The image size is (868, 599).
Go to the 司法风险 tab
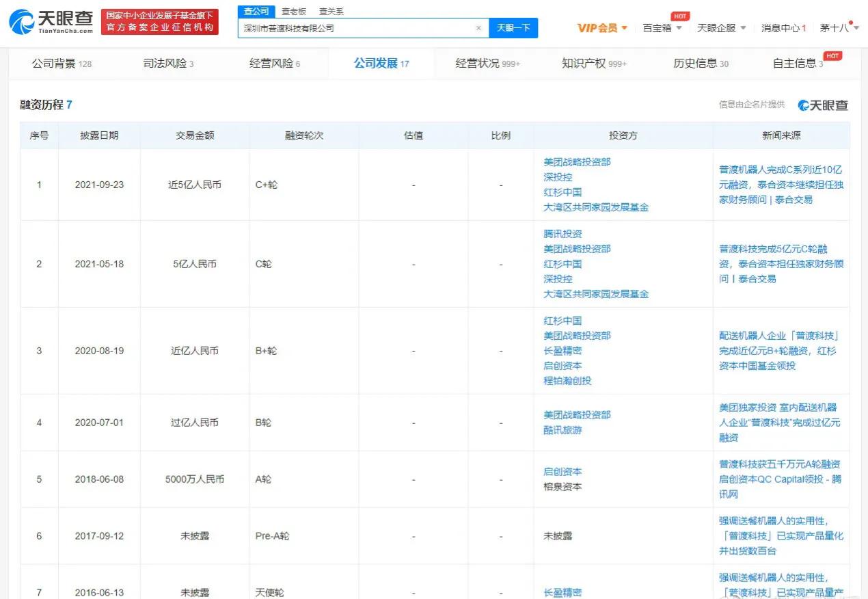point(168,64)
